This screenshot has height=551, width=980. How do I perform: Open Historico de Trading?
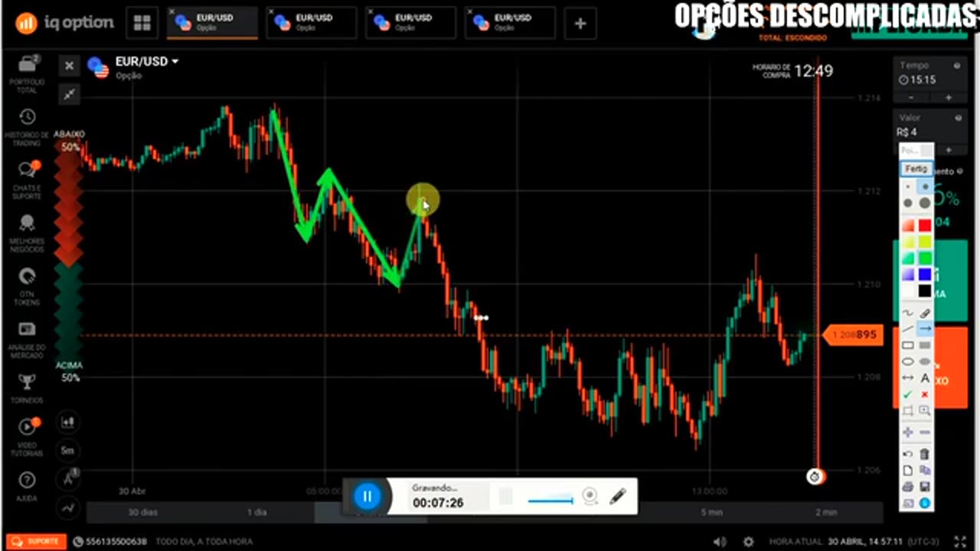click(27, 127)
